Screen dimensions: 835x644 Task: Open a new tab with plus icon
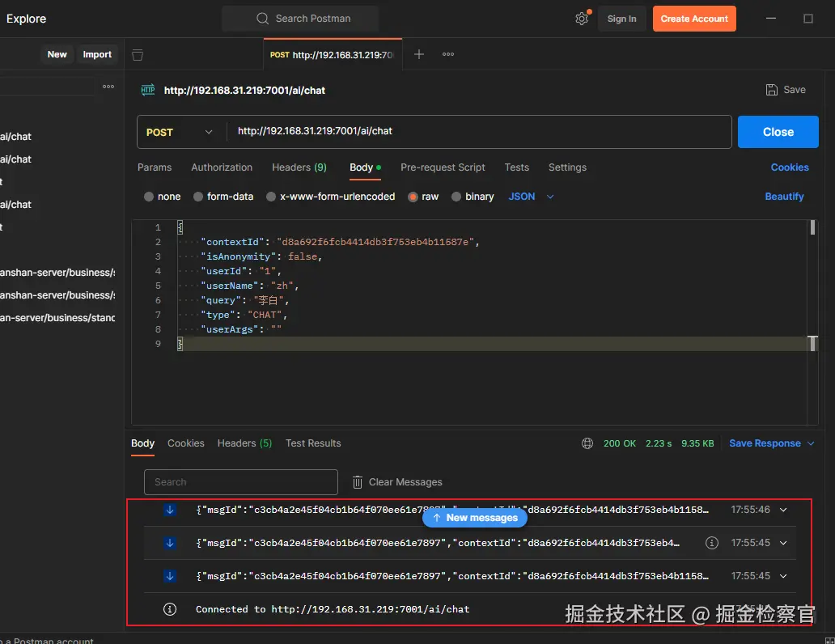tap(419, 54)
